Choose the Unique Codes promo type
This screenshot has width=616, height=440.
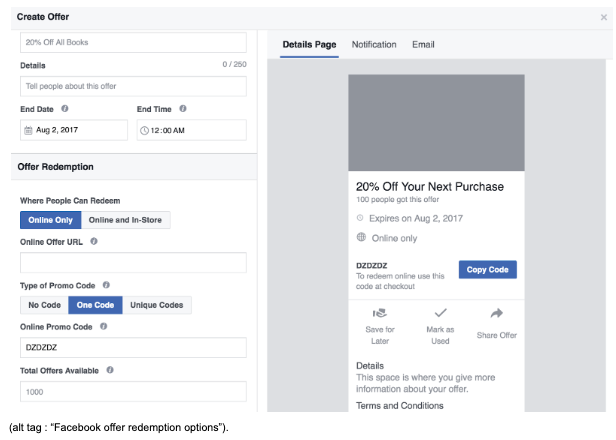156,305
